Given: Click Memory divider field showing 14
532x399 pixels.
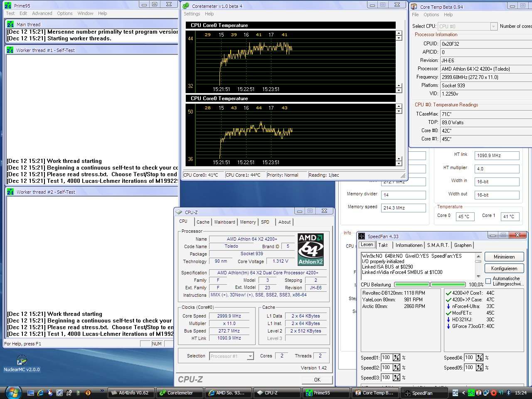Looking at the screenshot, I should [x=403, y=195].
